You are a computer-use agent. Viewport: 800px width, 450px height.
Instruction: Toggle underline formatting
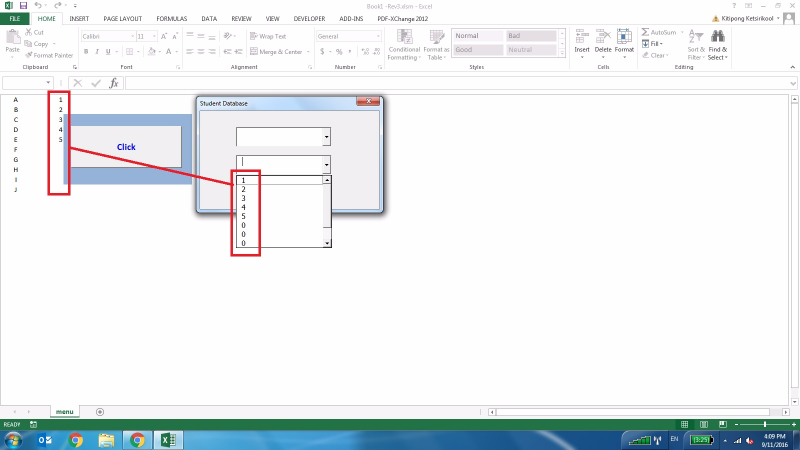coord(108,52)
